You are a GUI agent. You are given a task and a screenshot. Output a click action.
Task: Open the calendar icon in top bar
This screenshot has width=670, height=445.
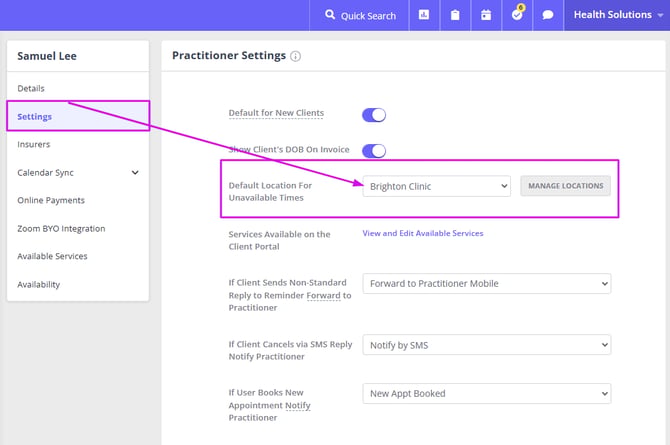point(486,15)
